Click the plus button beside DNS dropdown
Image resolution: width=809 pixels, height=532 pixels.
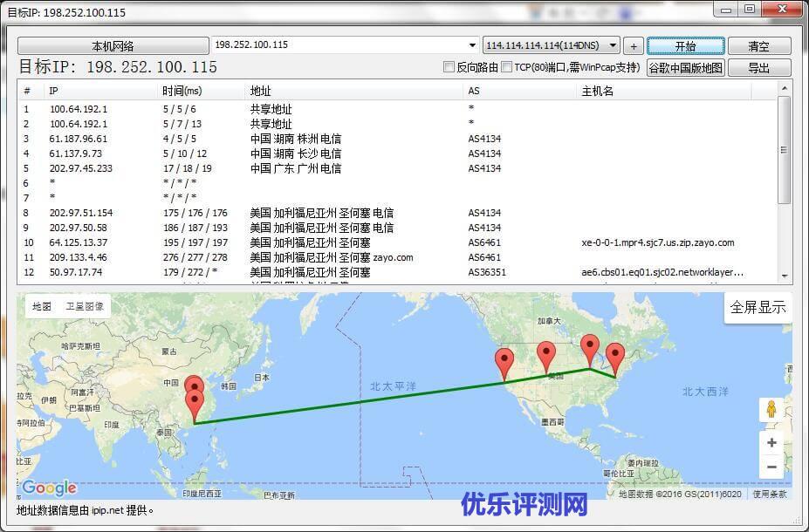click(634, 46)
